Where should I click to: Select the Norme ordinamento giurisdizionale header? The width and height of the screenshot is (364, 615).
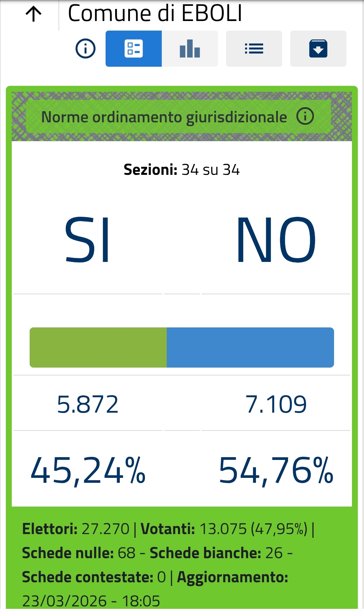(164, 117)
